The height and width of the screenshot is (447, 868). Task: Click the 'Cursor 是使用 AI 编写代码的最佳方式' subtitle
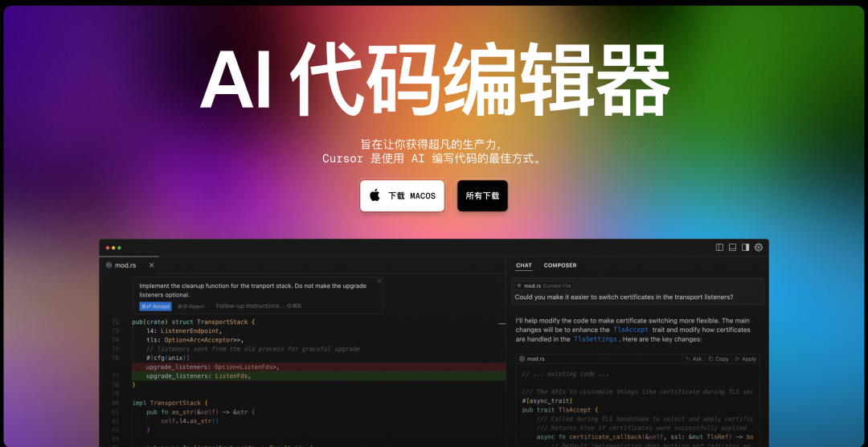[x=432, y=159]
